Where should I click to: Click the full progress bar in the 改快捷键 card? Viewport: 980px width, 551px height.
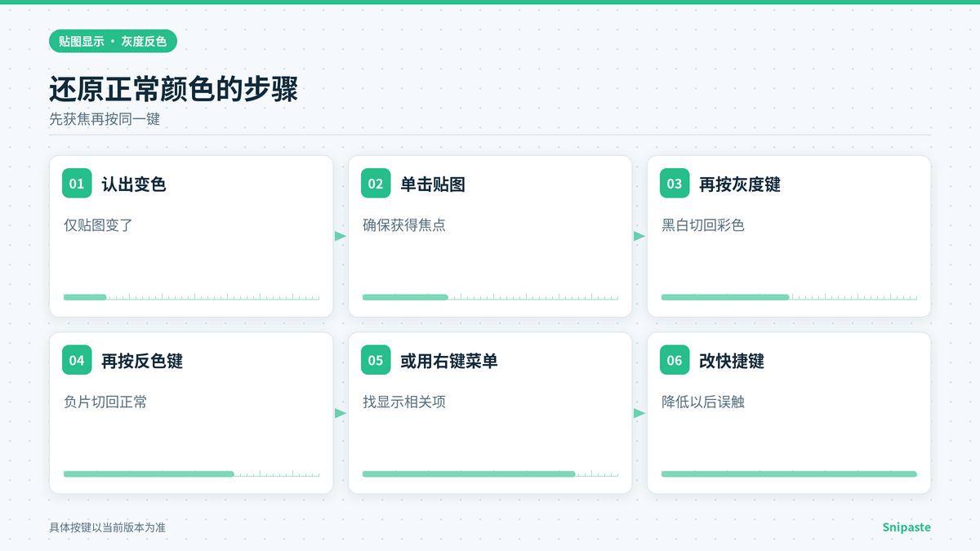click(x=789, y=473)
